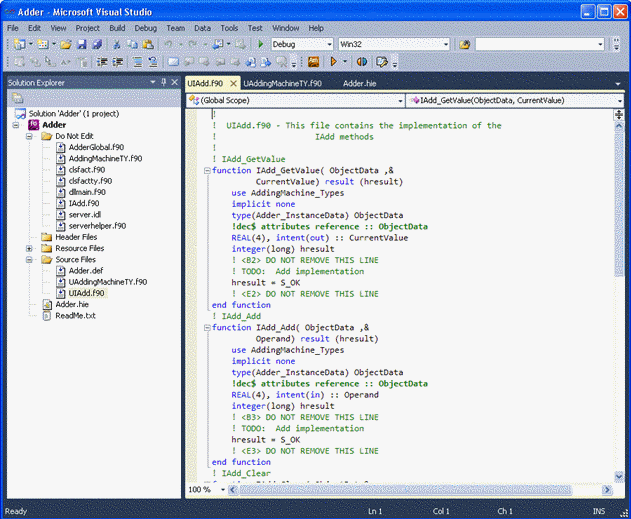Select the Header Files folder

pyautogui.click(x=76, y=237)
